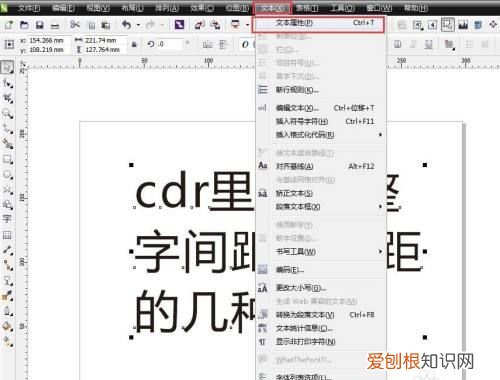Select the Smart fill tool

7,144
